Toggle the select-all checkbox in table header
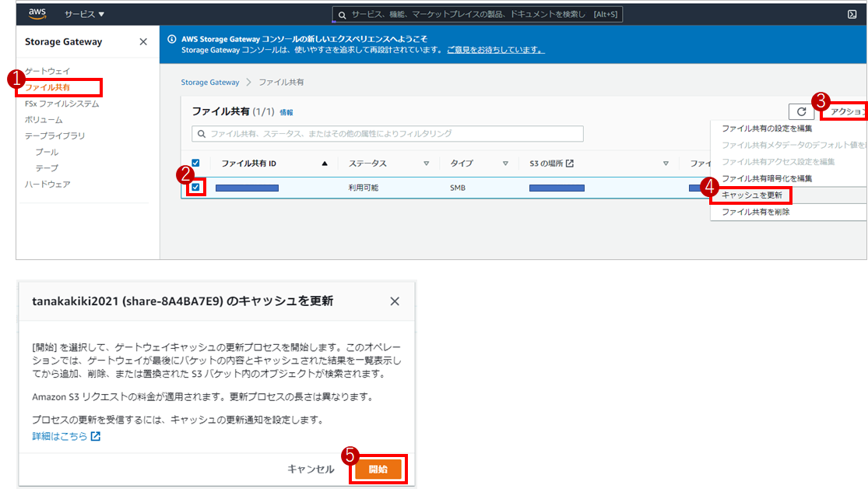Image resolution: width=868 pixels, height=489 pixels. 195,163
